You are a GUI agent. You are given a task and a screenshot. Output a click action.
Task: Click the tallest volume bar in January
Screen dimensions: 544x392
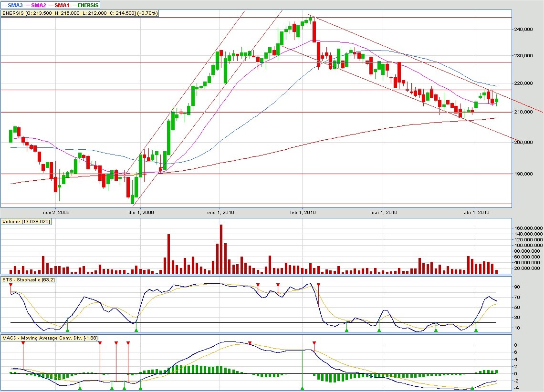pyautogui.click(x=221, y=248)
